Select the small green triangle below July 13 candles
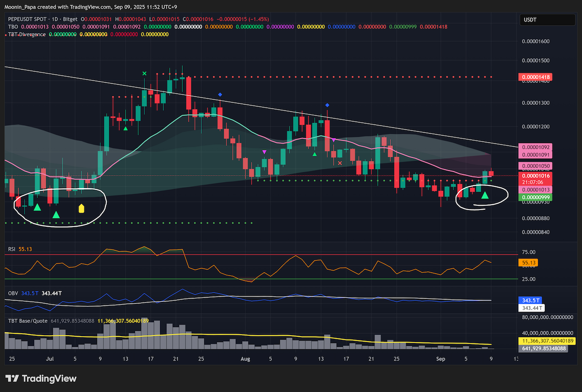Viewport: 582px width, 392px height. click(x=126, y=129)
